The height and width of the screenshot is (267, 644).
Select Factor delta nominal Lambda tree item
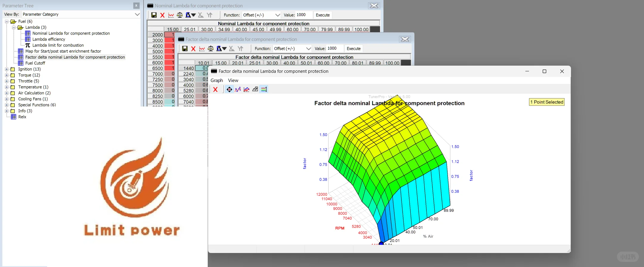[x=75, y=57]
